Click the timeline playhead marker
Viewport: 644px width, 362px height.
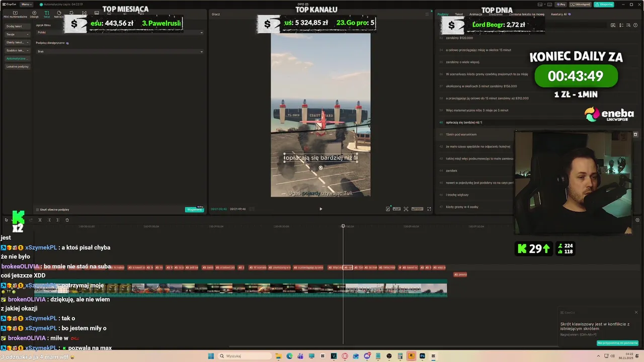(343, 226)
